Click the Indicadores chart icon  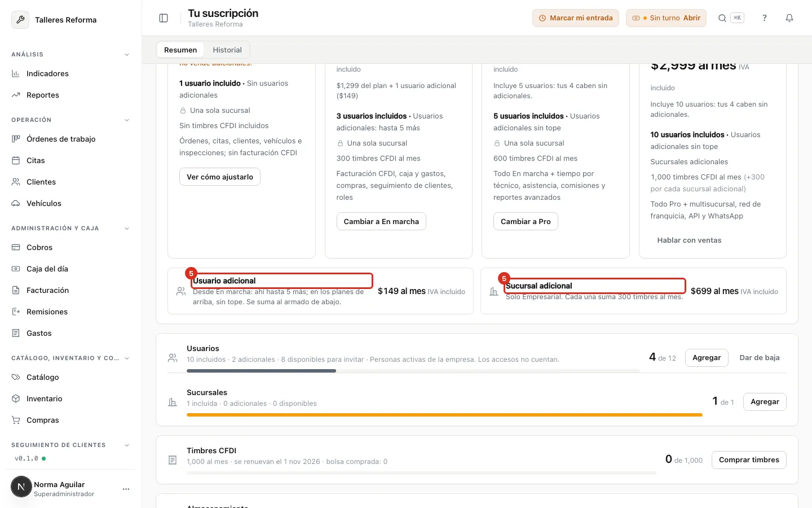click(16, 73)
